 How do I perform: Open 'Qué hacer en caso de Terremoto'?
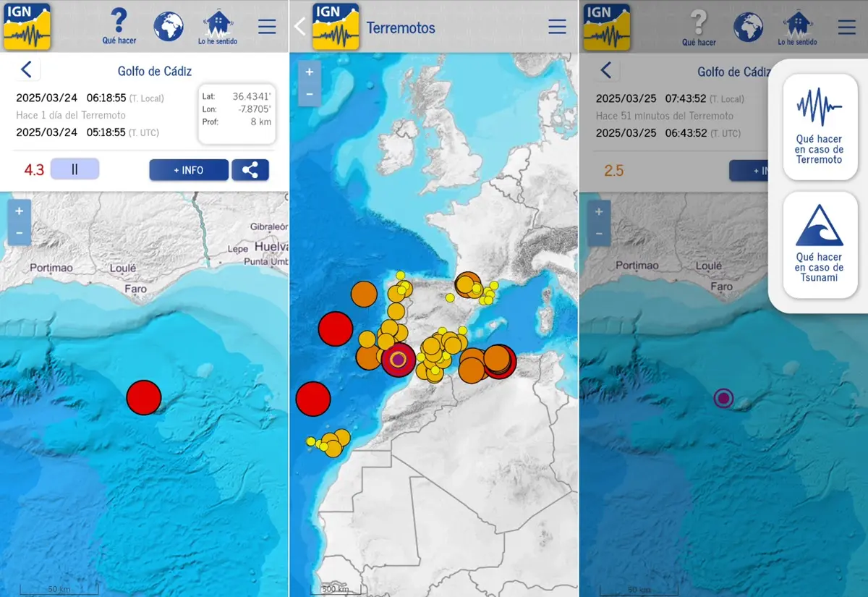coord(820,127)
